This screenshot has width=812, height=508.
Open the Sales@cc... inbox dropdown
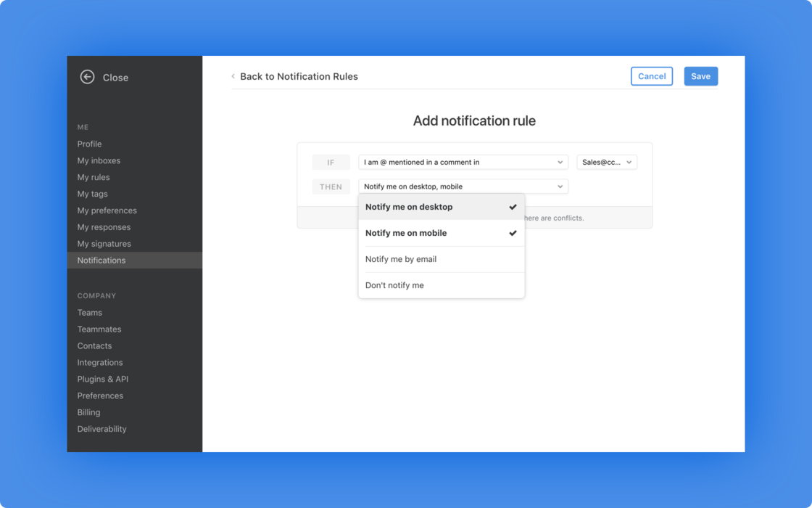click(x=607, y=163)
